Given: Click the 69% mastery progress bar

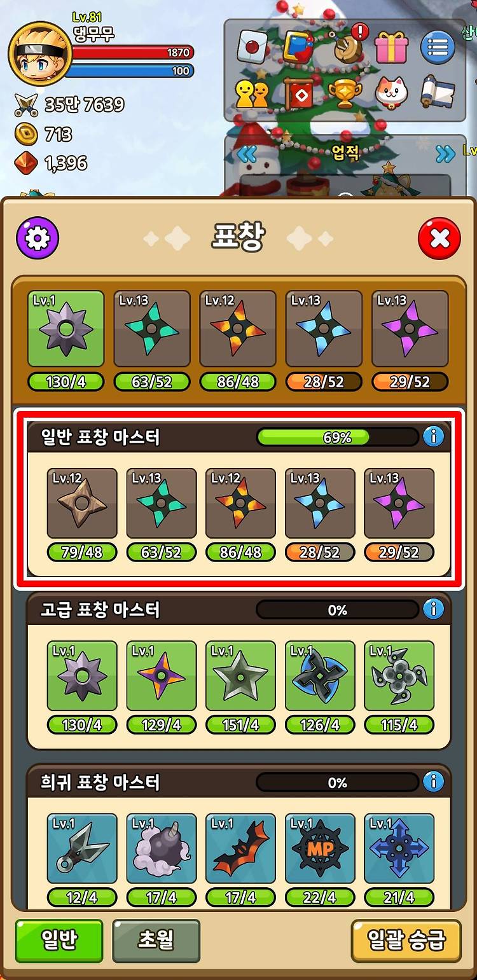Looking at the screenshot, I should pos(337,437).
